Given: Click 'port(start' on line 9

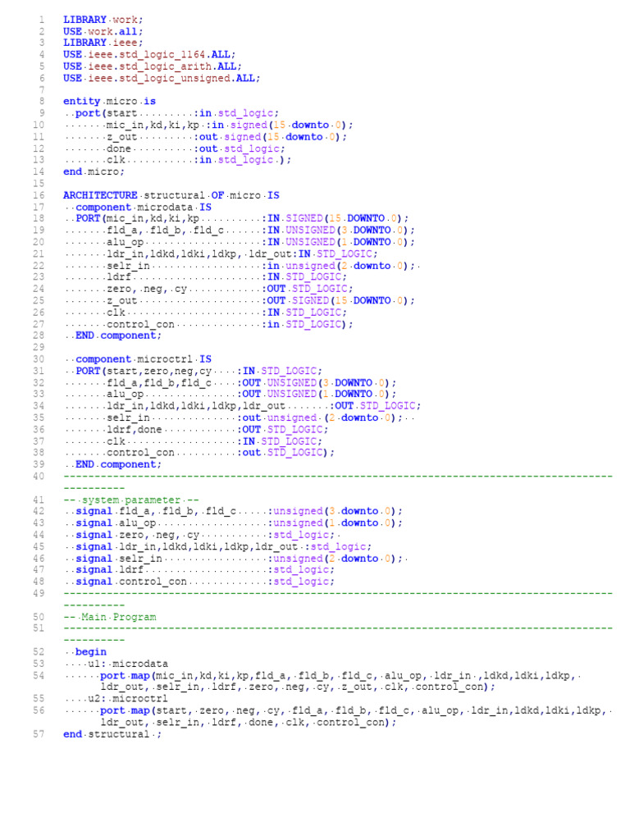Looking at the screenshot, I should pos(106,113).
